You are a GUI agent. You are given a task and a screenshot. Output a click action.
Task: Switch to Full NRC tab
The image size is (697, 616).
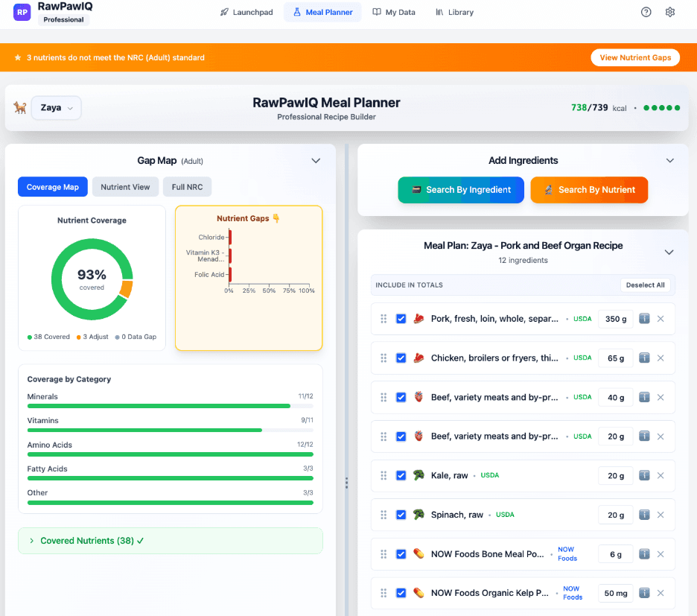[x=187, y=187]
